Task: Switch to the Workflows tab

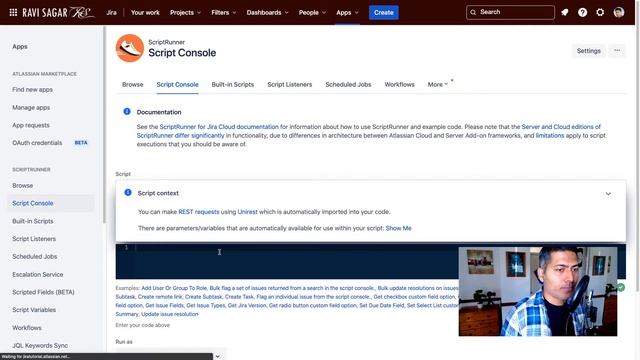Action: click(x=400, y=84)
